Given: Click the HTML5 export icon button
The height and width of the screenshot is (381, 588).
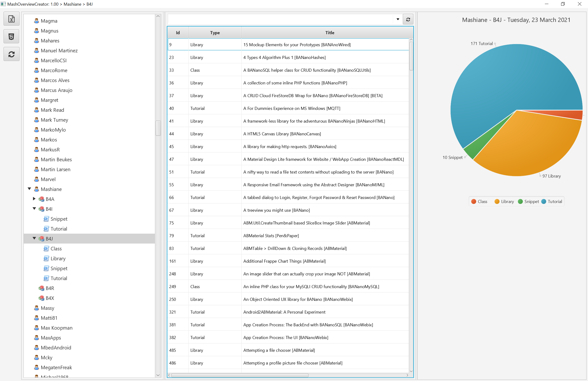Looking at the screenshot, I should pos(11,37).
